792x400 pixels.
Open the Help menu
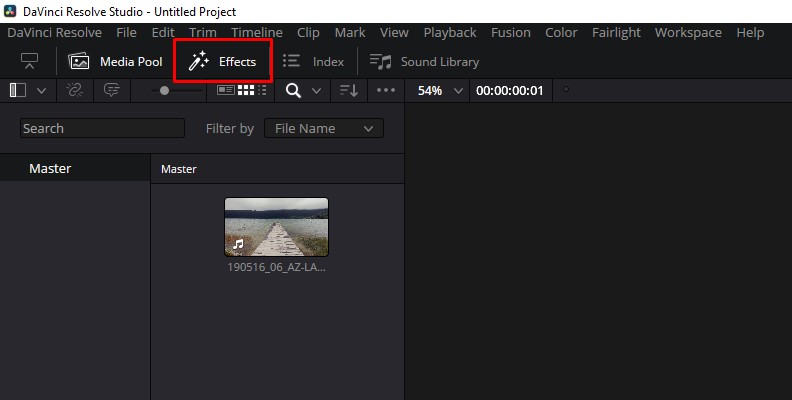pyautogui.click(x=750, y=32)
